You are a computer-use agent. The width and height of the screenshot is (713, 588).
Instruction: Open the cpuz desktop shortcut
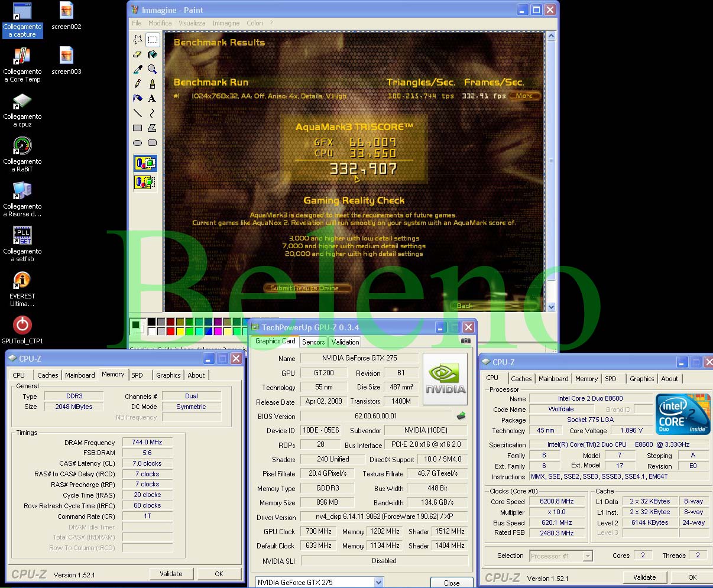[x=22, y=110]
